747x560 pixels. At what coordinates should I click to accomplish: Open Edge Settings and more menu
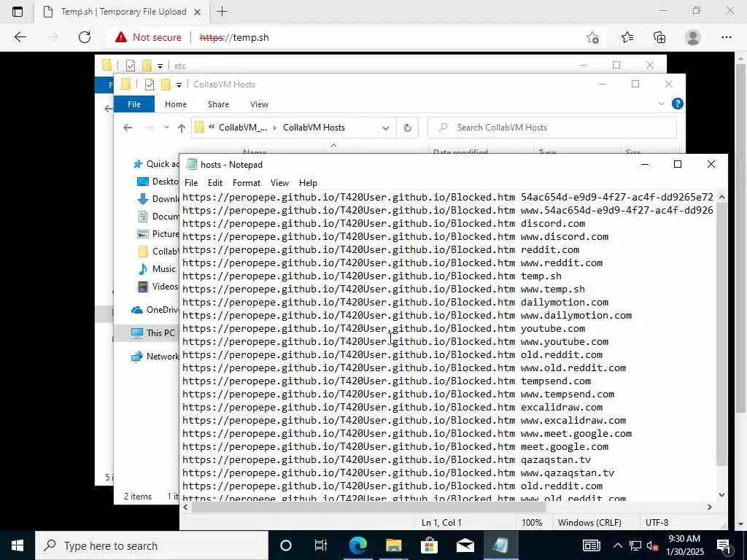point(726,37)
